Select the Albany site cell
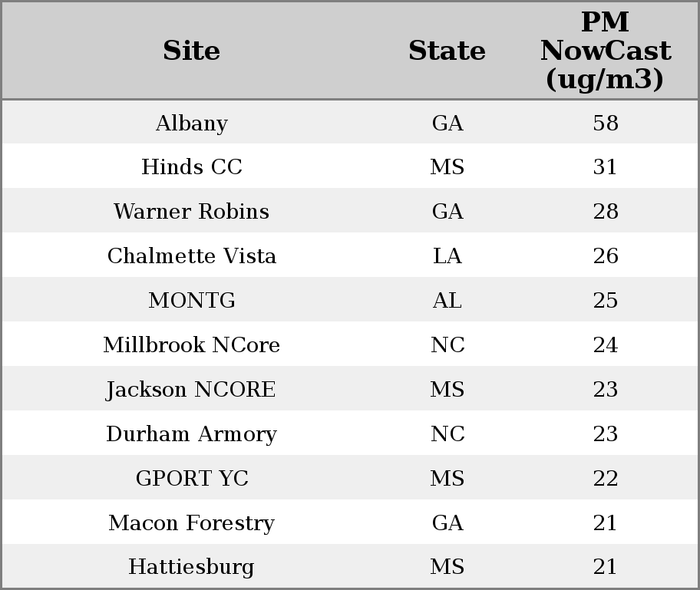Screen dimensions: 700x590 [192, 123]
